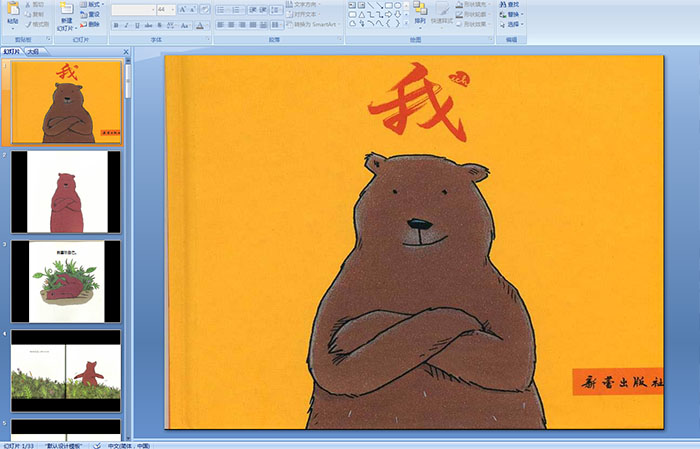Click the Decrease Indent (list level) icon
The height and width of the screenshot is (449, 700).
253,9
